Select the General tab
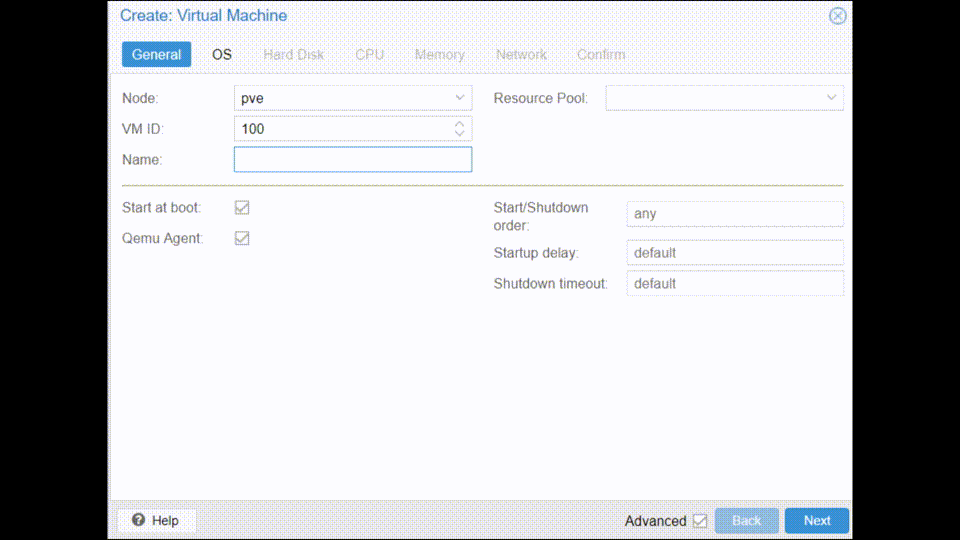Screen dimensions: 960x540 click(x=157, y=54)
